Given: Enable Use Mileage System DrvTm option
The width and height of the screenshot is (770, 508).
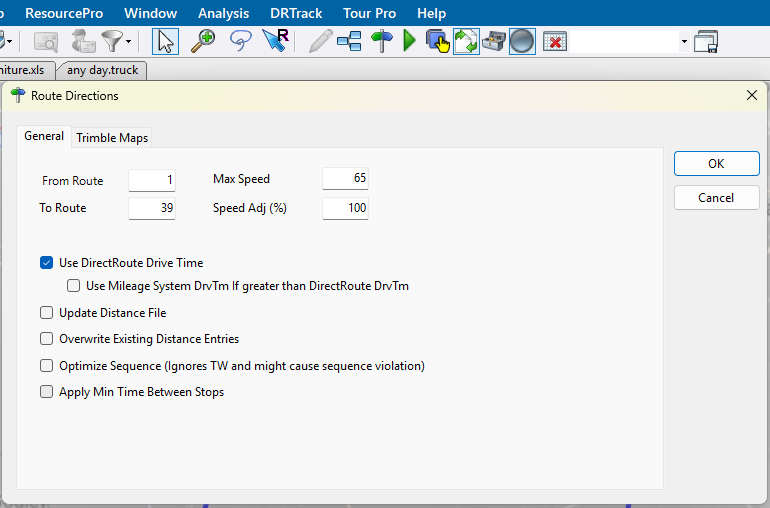Looking at the screenshot, I should coord(73,286).
